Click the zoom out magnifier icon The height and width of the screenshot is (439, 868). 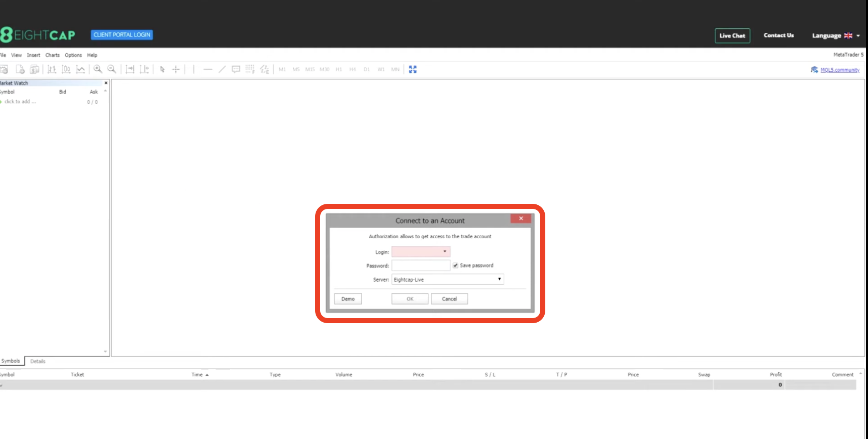tap(112, 69)
